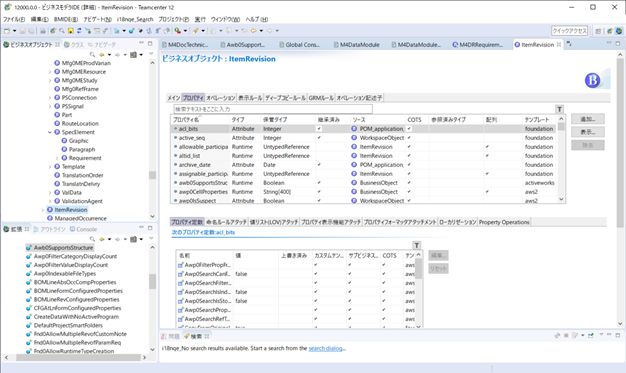
Task: Maximize the search results view
Action: 618,335
